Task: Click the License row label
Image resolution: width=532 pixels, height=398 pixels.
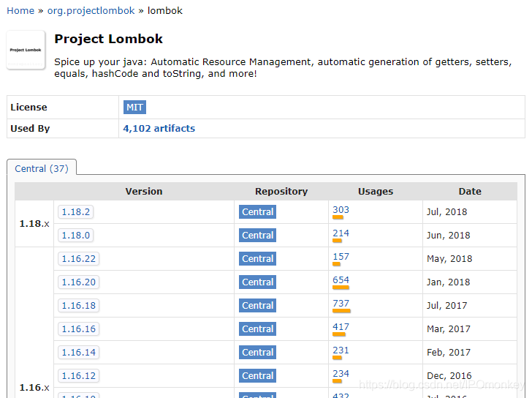Action: point(28,108)
